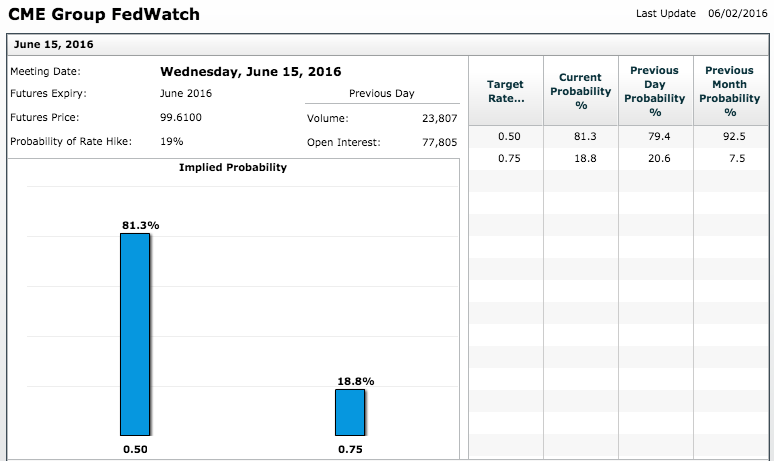Click the Previous Day Probability % header
Viewport: 774px width, 461px height.
point(655,91)
